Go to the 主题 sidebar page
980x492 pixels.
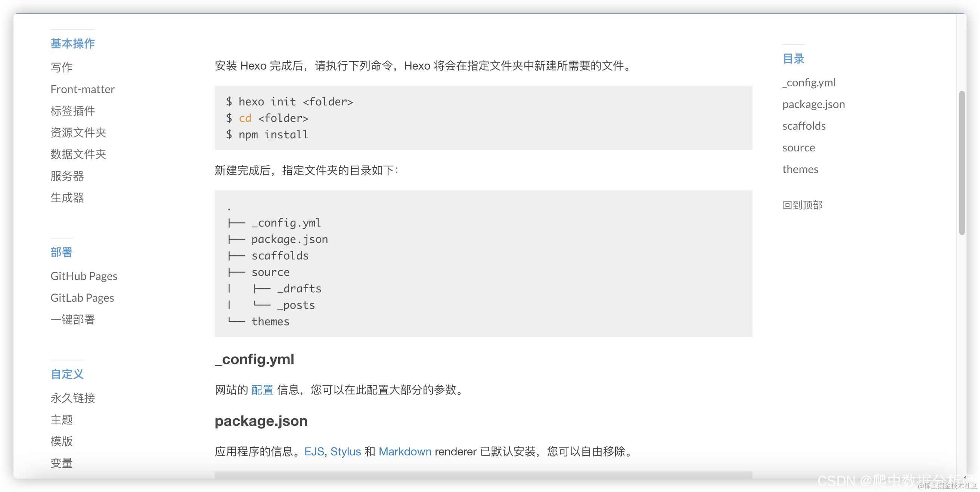pos(61,419)
